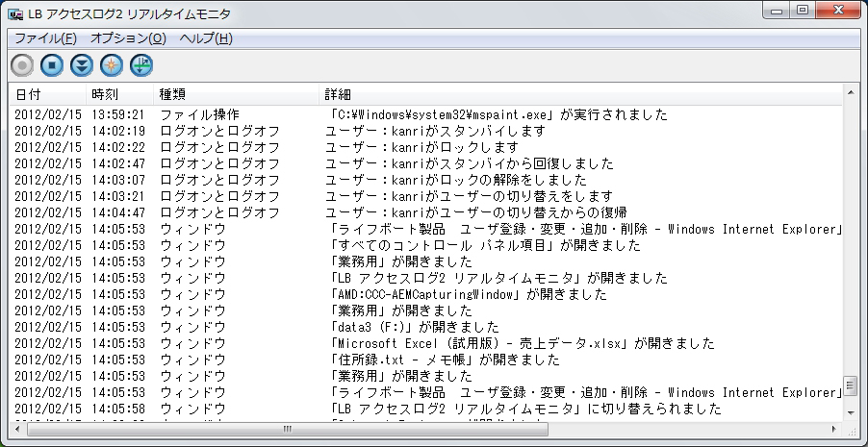Viewport: 868px width, 447px height.
Task: Click the grayed-out record button in the toolbar
Action: tap(22, 65)
